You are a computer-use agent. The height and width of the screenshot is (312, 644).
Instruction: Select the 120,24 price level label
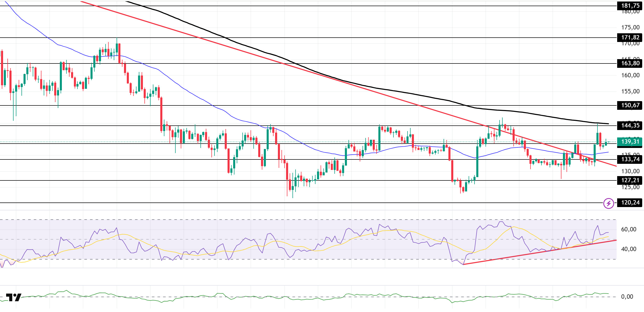pyautogui.click(x=630, y=202)
